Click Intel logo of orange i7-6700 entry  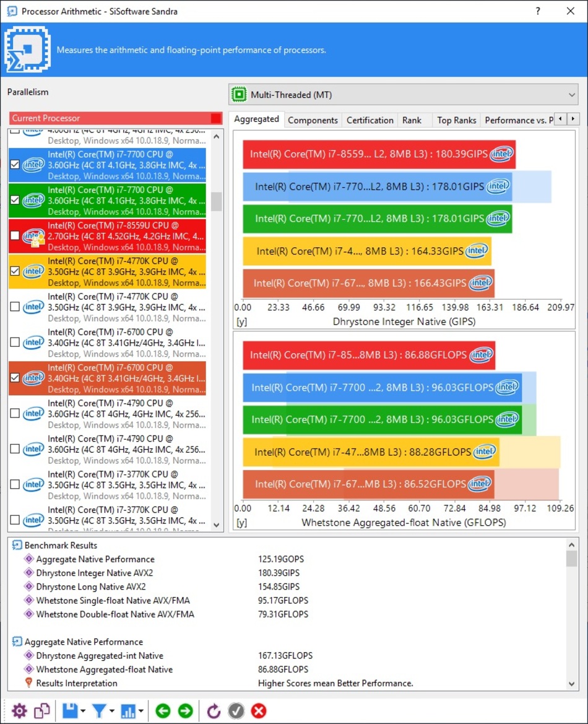[x=33, y=378]
